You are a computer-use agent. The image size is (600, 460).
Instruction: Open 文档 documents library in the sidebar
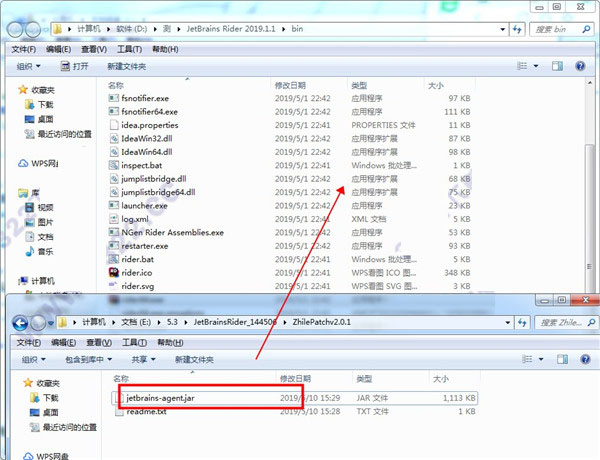(x=39, y=237)
